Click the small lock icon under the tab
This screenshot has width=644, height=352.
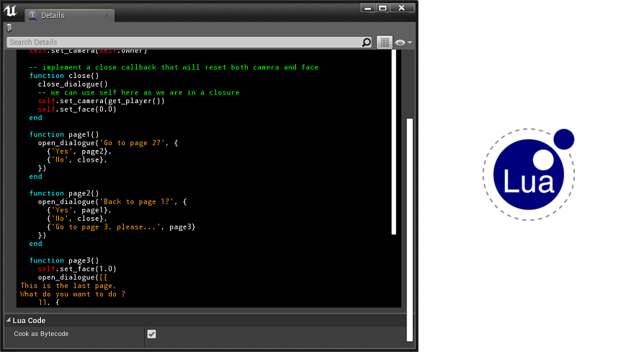point(9,27)
